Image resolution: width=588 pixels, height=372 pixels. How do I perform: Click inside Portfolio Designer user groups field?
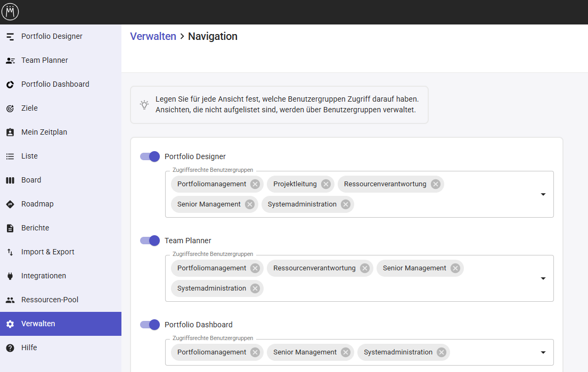(x=360, y=194)
